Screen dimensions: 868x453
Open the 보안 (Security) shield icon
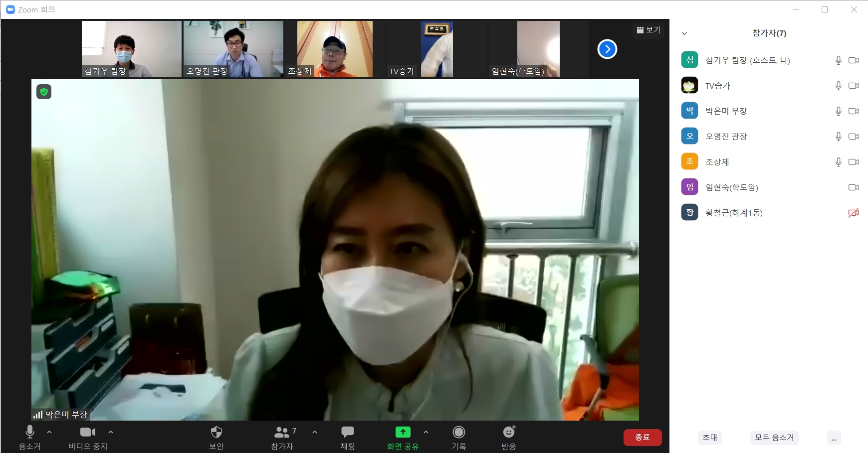pos(216,433)
